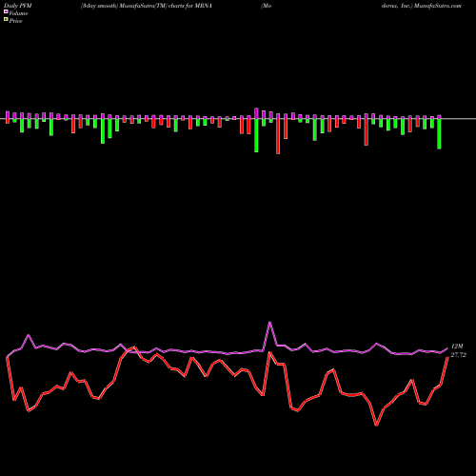Select the 'Price' legend label
This screenshot has height=476, width=476.
tap(16, 21)
